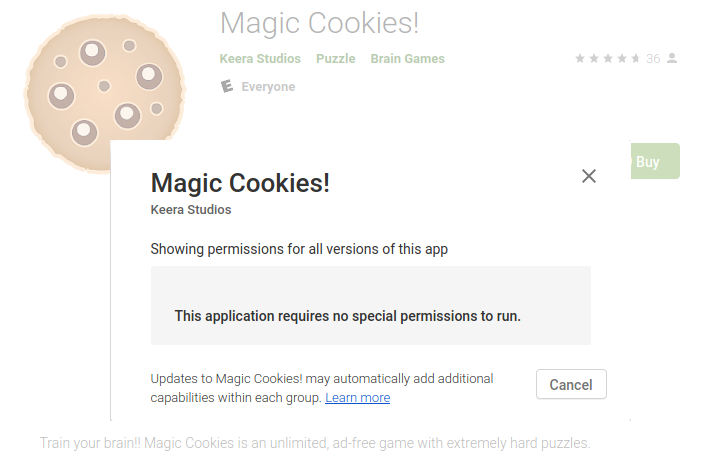Click the rating count 36
Screen dimensions: 710x462
pos(653,59)
